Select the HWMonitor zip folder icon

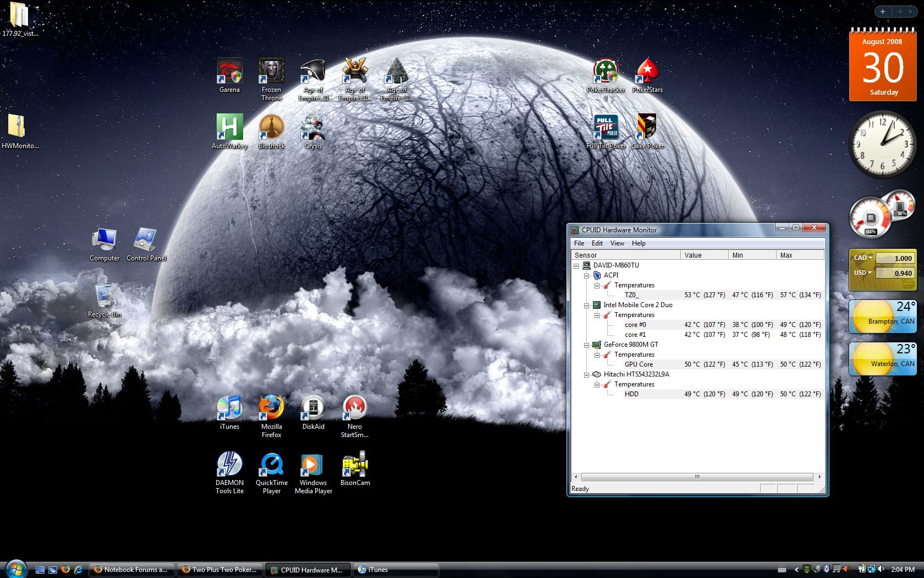click(20, 132)
